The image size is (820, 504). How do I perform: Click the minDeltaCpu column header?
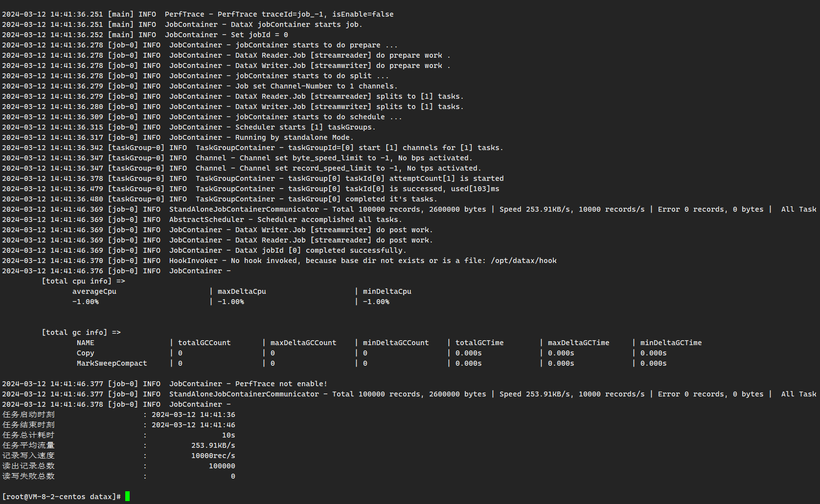click(387, 291)
